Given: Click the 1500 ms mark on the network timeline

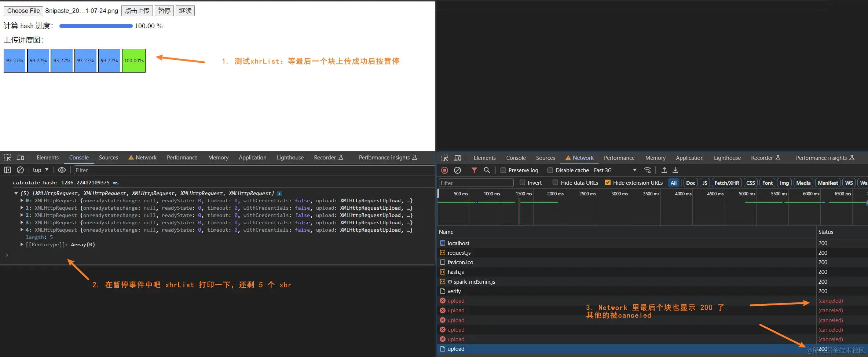Looking at the screenshot, I should pos(524,194).
